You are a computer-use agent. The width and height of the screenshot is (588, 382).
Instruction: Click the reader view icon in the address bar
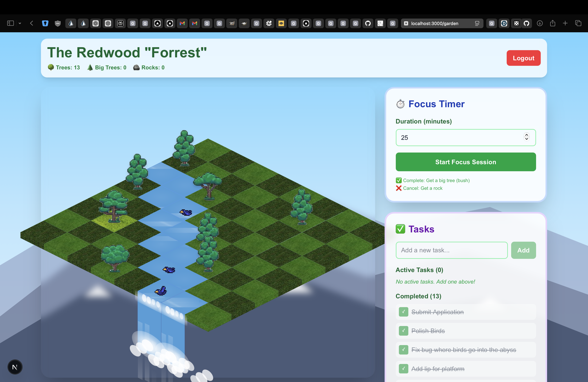[477, 23]
